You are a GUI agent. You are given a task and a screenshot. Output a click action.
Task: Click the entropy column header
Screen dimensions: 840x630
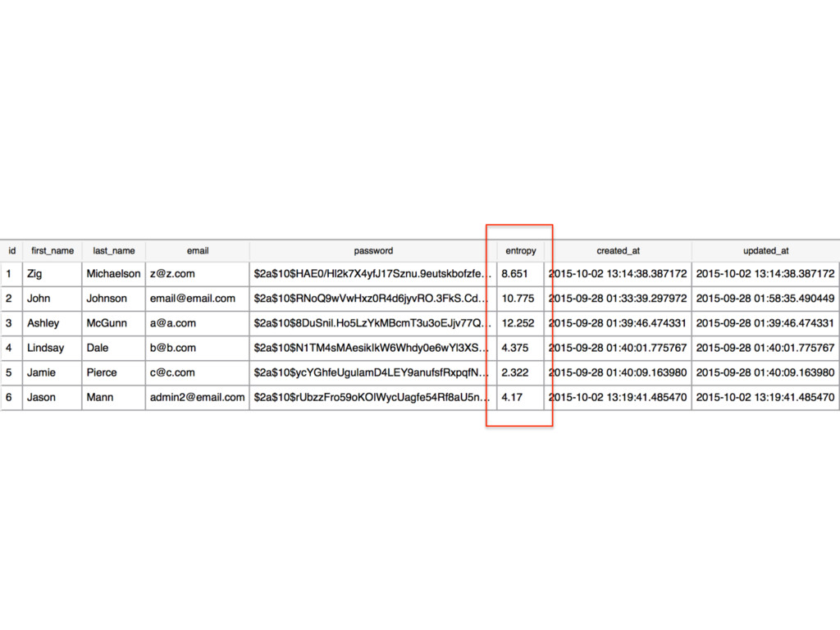521,251
